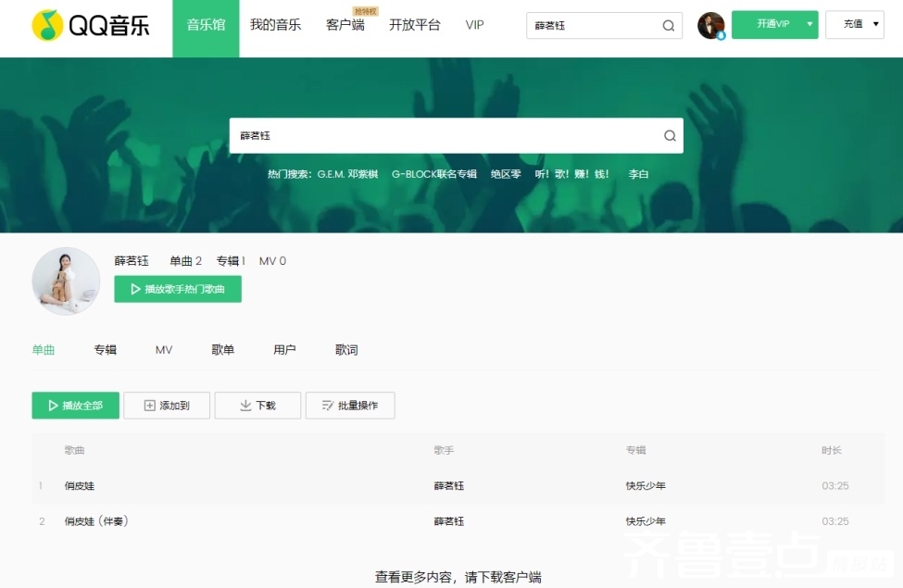Open the 开放平台 navigation item
This screenshot has height=588, width=903.
pyautogui.click(x=415, y=25)
